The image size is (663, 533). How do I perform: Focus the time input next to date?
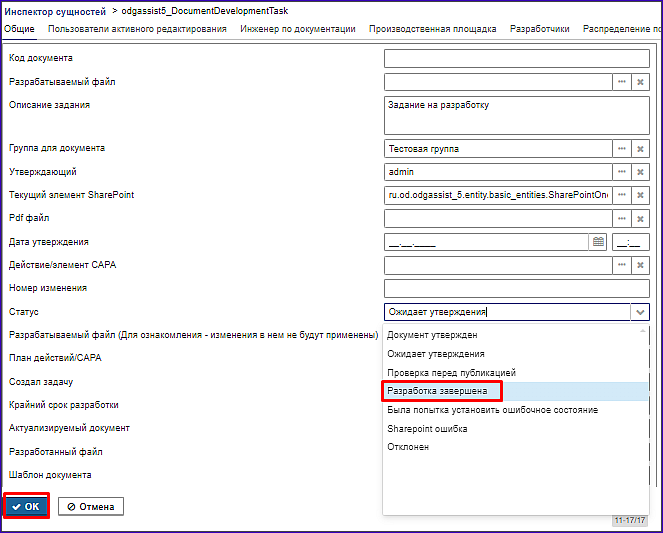[x=631, y=242]
